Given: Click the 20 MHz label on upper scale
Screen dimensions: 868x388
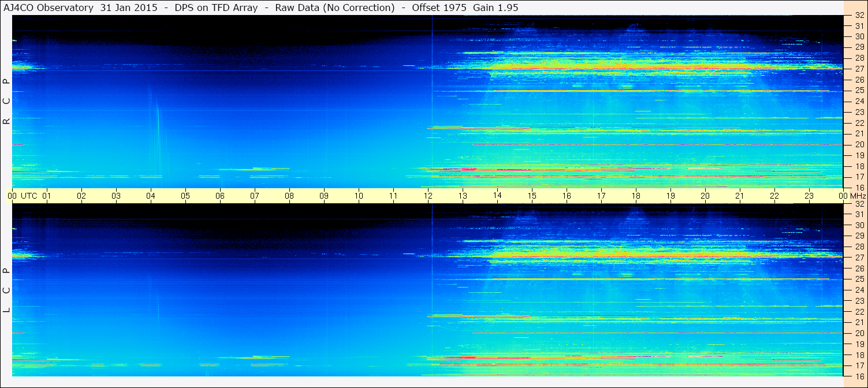Looking at the screenshot, I should click(859, 144).
